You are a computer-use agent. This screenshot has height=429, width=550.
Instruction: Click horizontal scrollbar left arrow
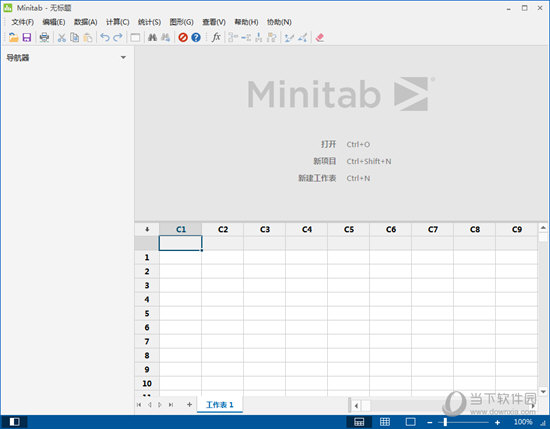coord(356,406)
